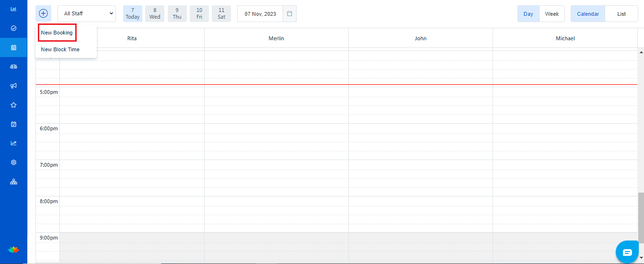Open the chat support bubble
Screen dimensions: 644x264
click(x=627, y=252)
